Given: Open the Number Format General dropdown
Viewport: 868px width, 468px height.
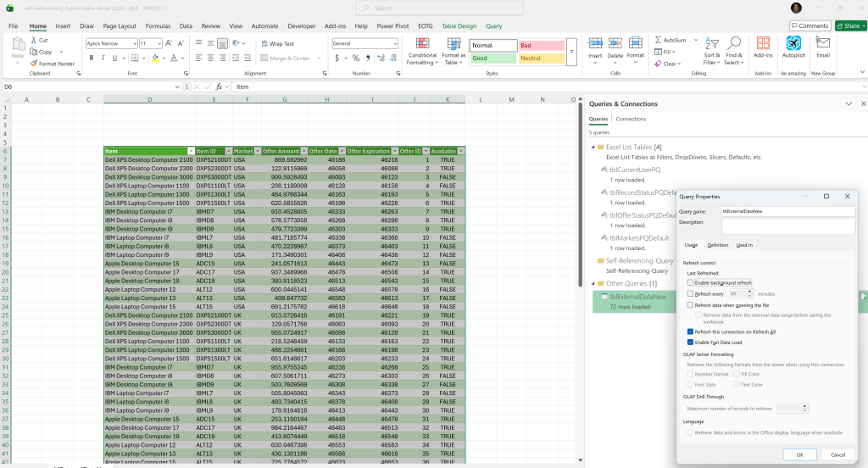Looking at the screenshot, I should [x=395, y=43].
